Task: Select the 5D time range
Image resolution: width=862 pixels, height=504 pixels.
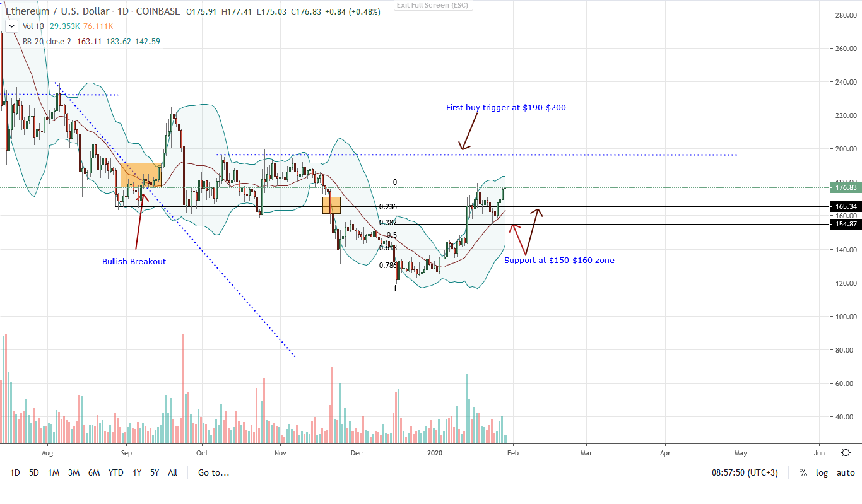Action: pos(34,472)
